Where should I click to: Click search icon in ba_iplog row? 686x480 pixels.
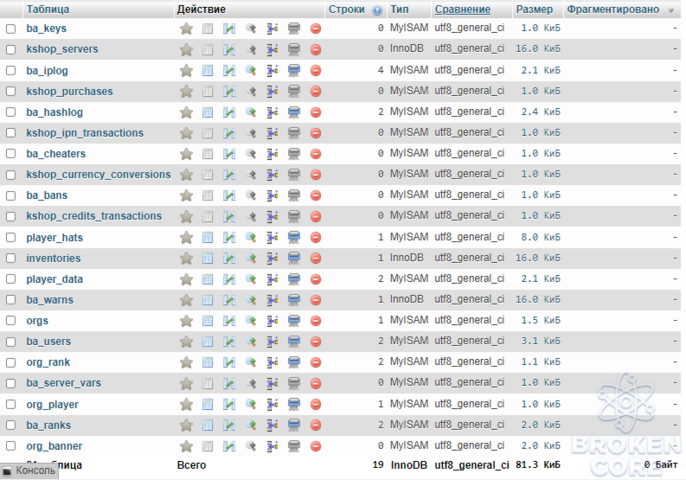point(251,70)
